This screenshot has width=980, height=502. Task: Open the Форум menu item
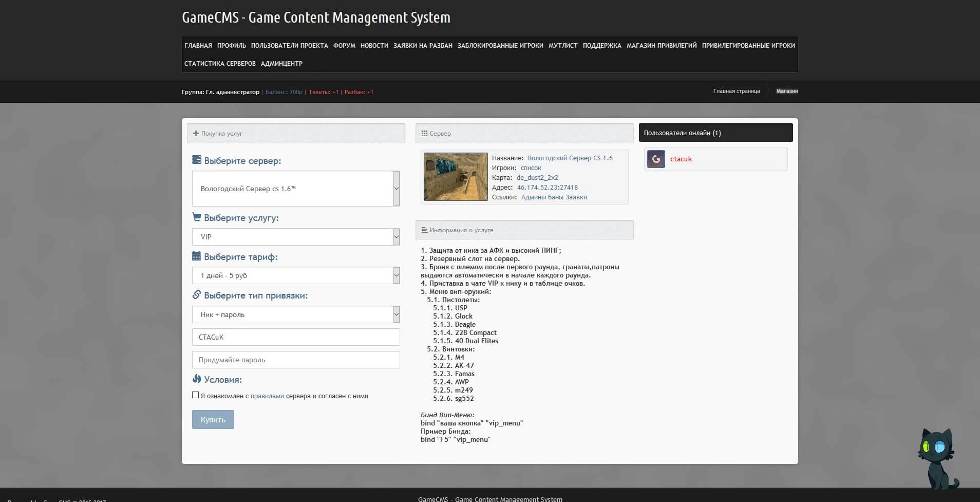click(344, 46)
